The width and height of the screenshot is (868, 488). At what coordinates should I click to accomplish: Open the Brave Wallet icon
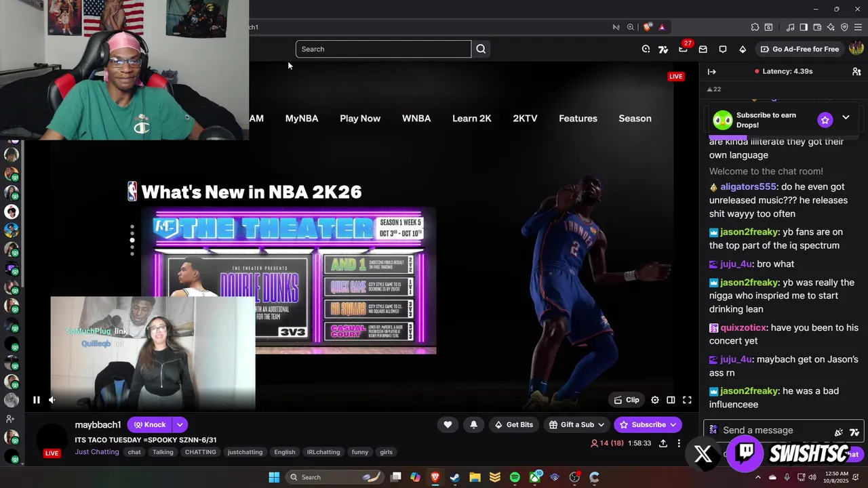tap(817, 27)
